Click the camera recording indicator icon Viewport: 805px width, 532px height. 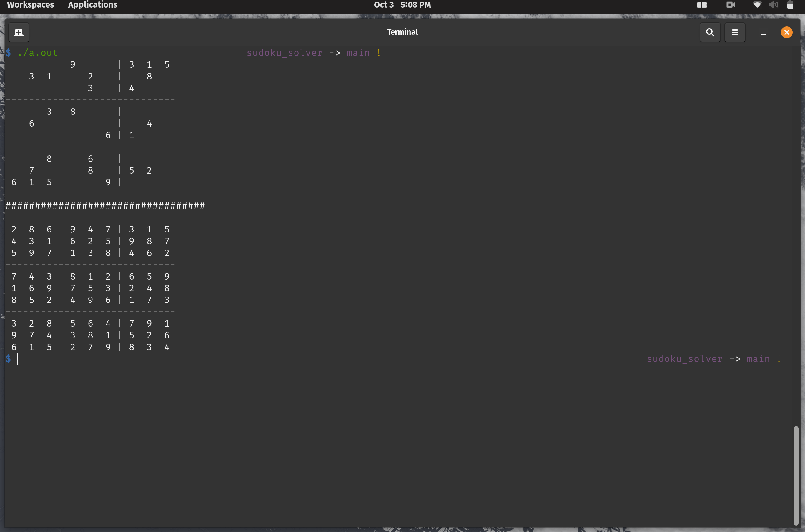(x=731, y=5)
